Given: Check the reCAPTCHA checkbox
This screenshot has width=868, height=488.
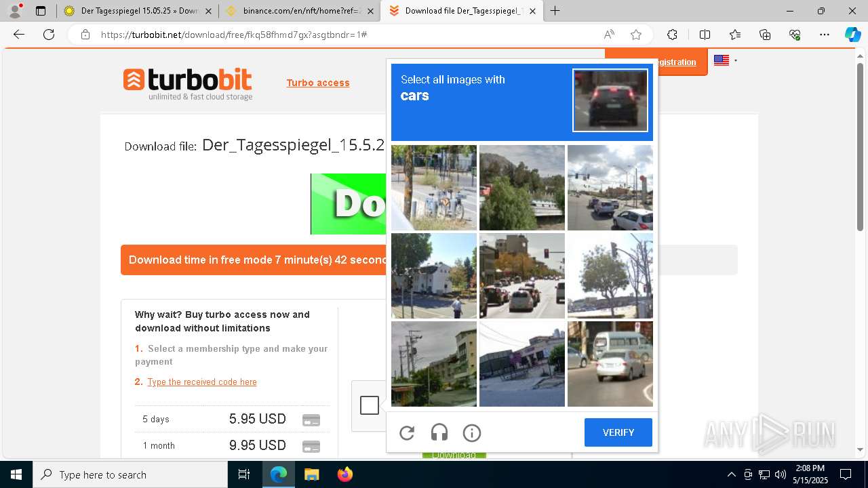Looking at the screenshot, I should [370, 405].
